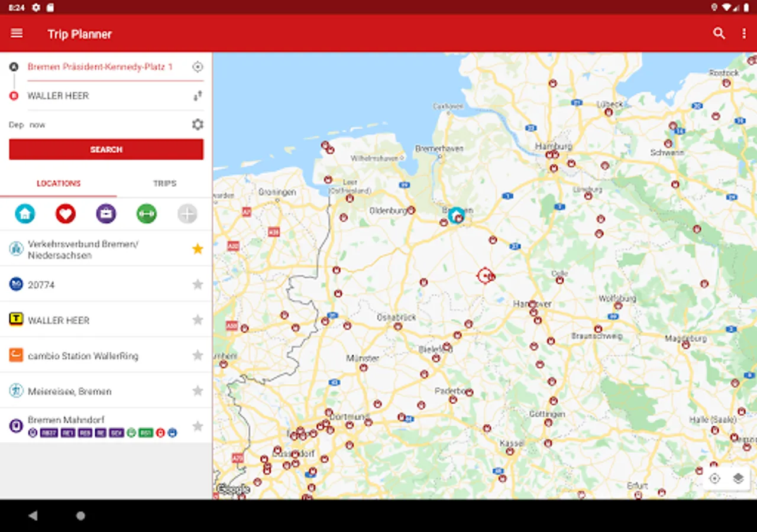The image size is (757, 532).
Task: Tap the orange cambio station icon
Action: coord(16,355)
